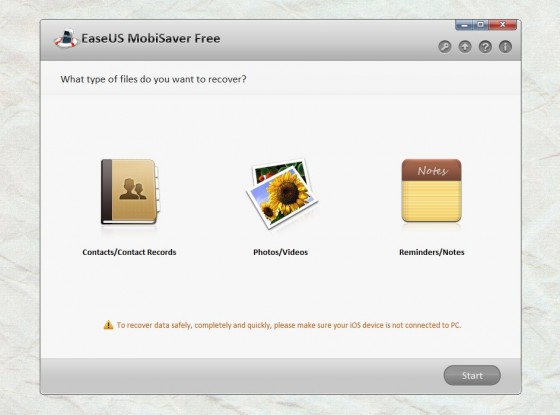
Task: Click the 'Photos/Videos' label
Action: (280, 252)
